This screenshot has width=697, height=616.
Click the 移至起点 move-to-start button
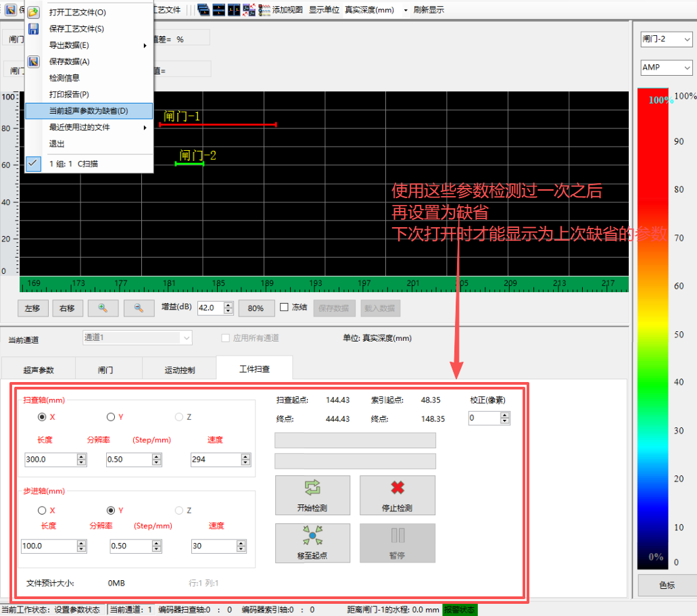point(312,543)
